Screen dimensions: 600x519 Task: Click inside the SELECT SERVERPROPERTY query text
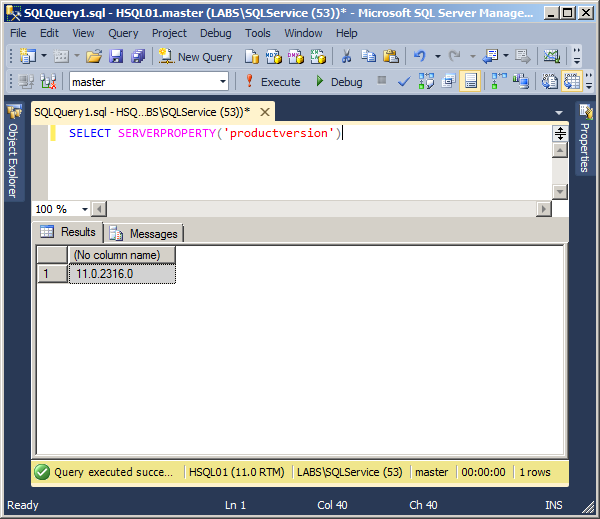pos(205,133)
